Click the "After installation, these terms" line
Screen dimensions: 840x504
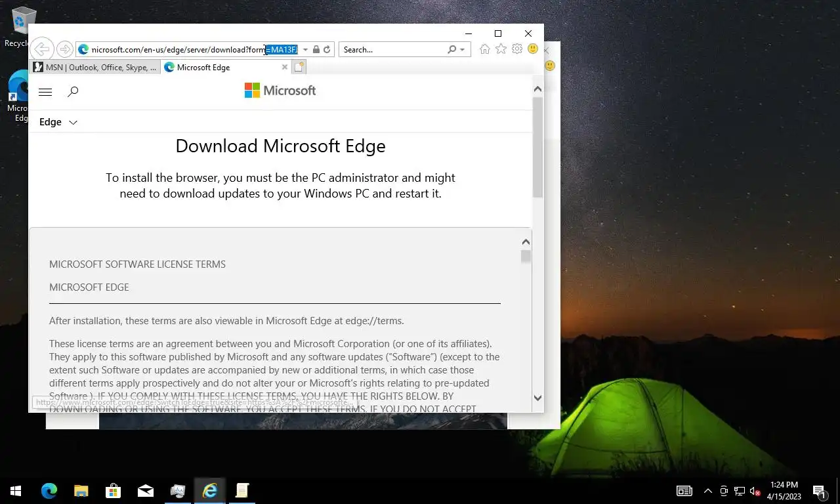point(226,321)
